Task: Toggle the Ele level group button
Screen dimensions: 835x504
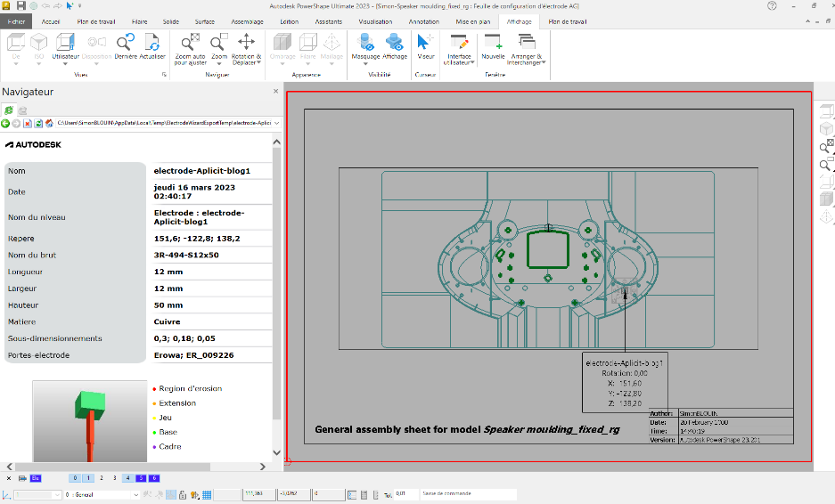Action: [x=36, y=478]
